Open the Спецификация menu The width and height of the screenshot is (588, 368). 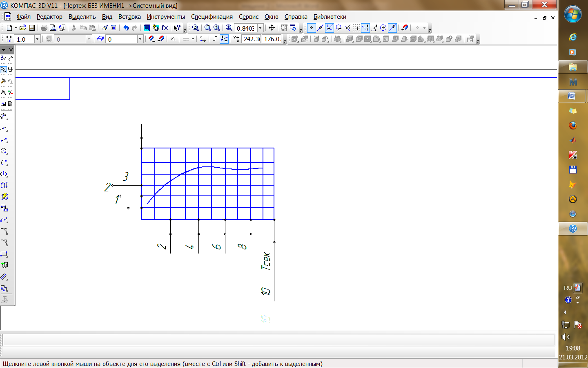point(212,17)
